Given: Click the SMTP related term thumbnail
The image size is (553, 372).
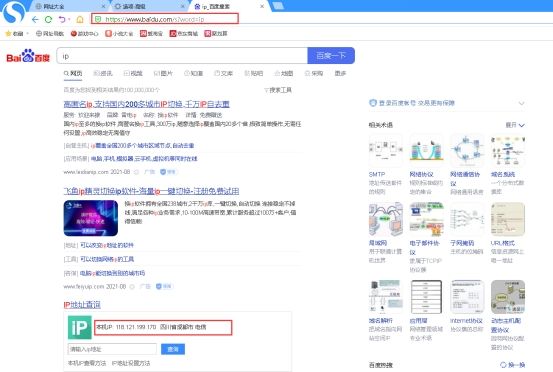Looking at the screenshot, I should [x=385, y=150].
